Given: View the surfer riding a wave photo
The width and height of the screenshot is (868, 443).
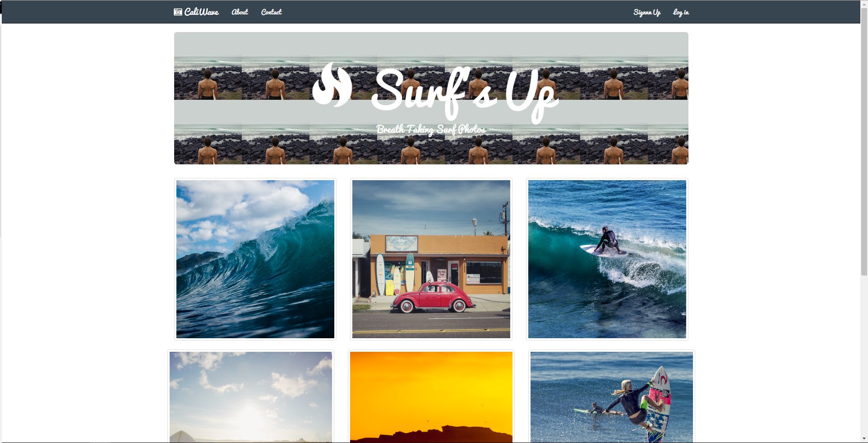Looking at the screenshot, I should [607, 259].
